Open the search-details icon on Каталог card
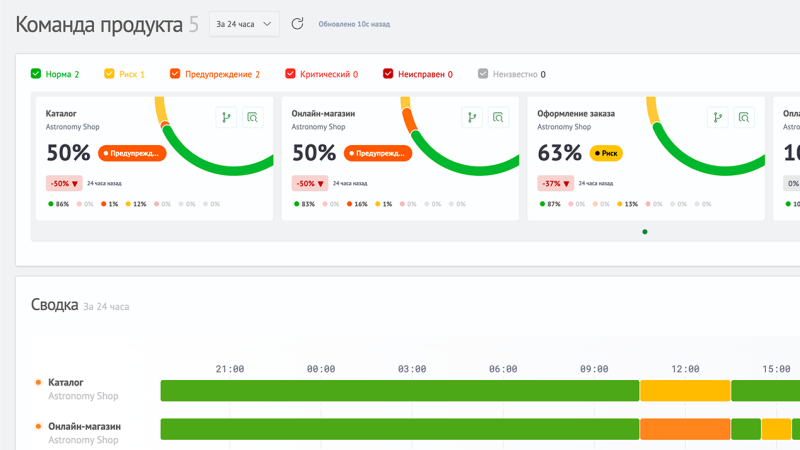Screen dimensions: 800x450 click(253, 118)
